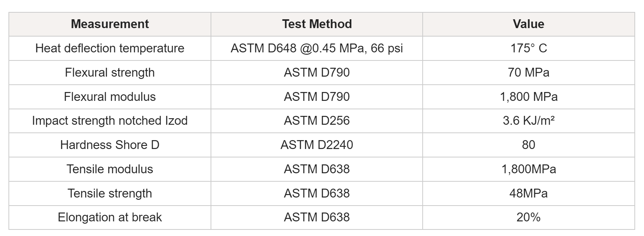Click the ASTM D256 cell

[x=317, y=121]
